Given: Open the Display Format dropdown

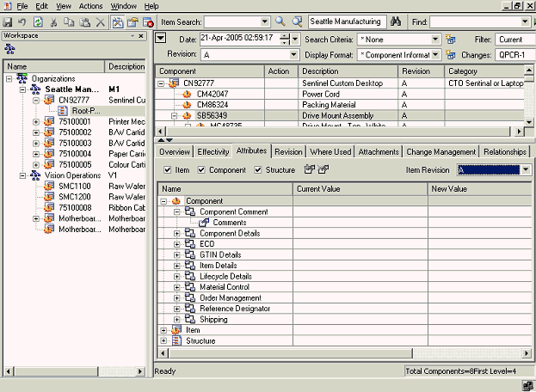Looking at the screenshot, I should coord(437,53).
